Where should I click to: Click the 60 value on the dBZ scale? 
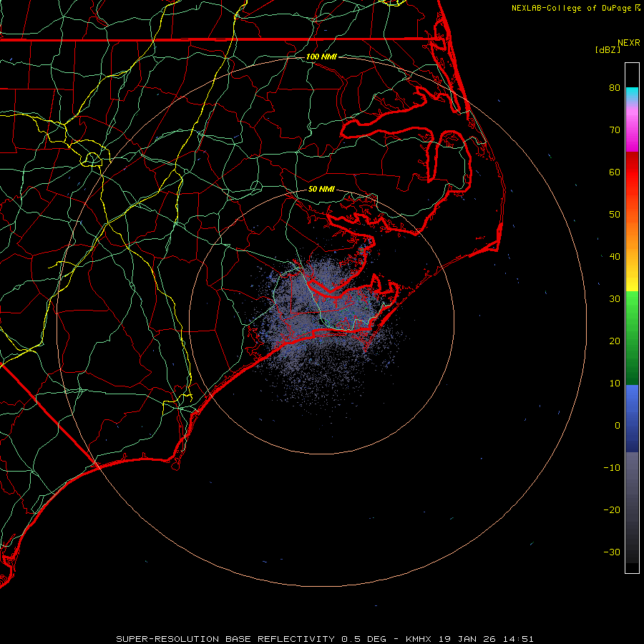pyautogui.click(x=615, y=172)
